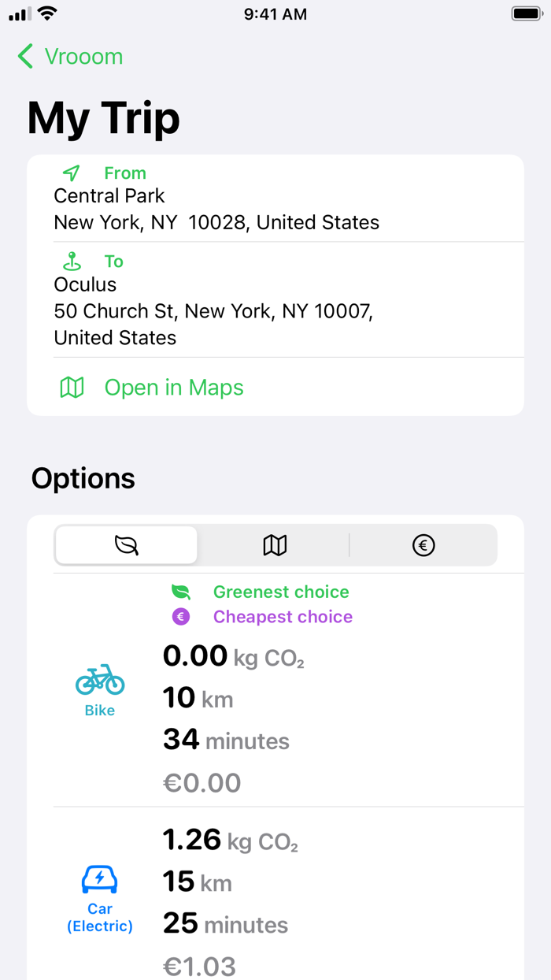Tap the pin icon beside To

point(72,261)
